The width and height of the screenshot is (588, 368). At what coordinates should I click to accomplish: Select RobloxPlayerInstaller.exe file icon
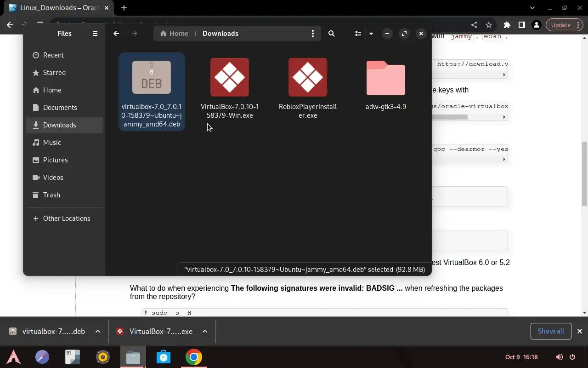308,77
